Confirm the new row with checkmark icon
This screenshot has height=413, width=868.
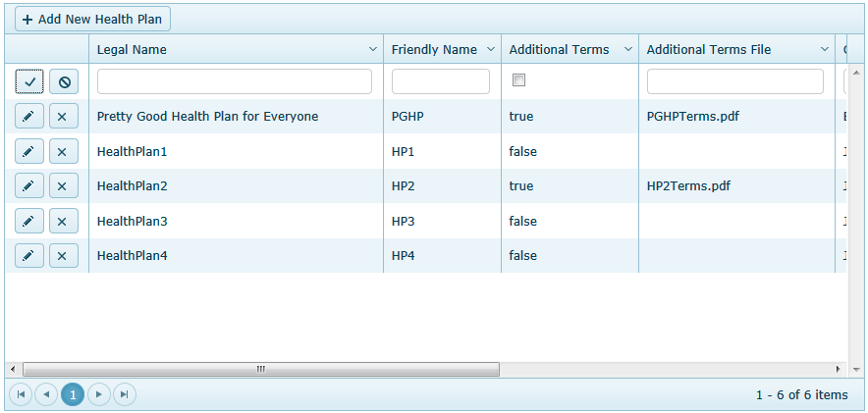coord(29,82)
